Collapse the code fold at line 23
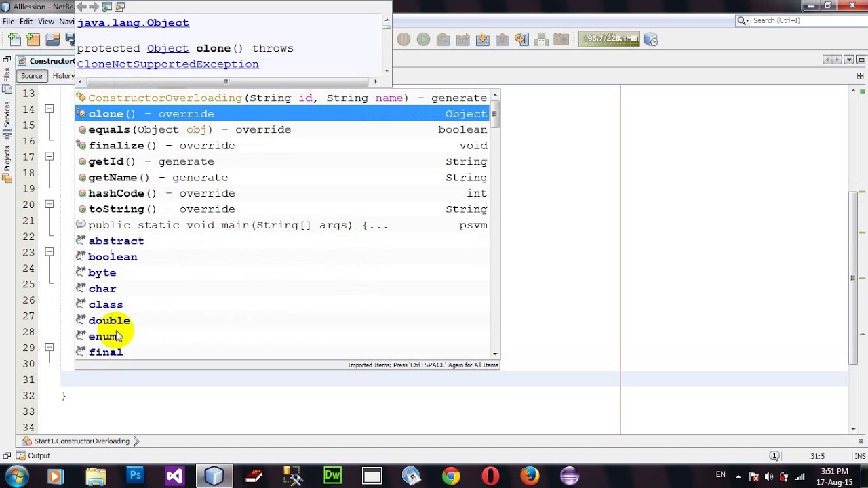 pos(49,251)
